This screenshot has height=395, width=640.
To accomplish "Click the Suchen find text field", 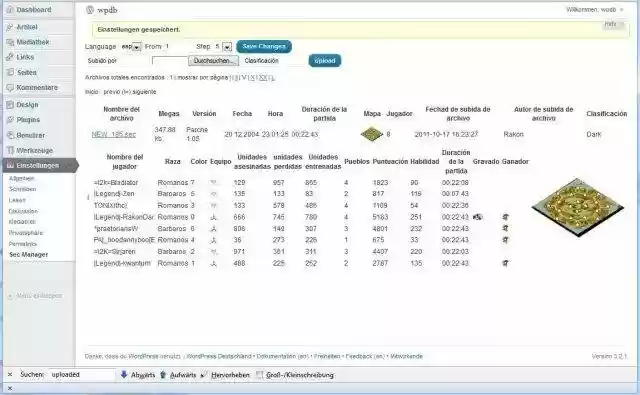I will pyautogui.click(x=82, y=375).
